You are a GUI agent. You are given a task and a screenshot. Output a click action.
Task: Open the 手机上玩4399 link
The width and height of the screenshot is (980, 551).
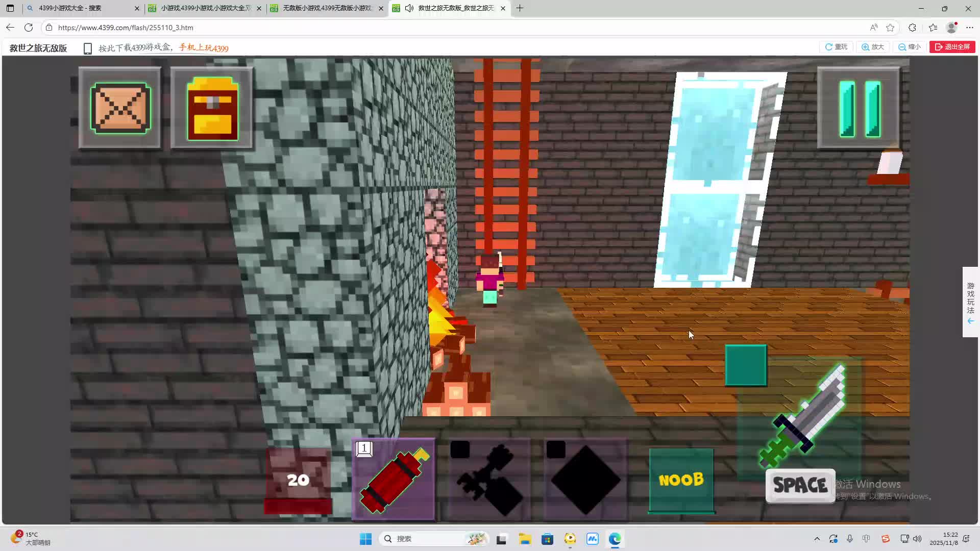pyautogui.click(x=204, y=48)
